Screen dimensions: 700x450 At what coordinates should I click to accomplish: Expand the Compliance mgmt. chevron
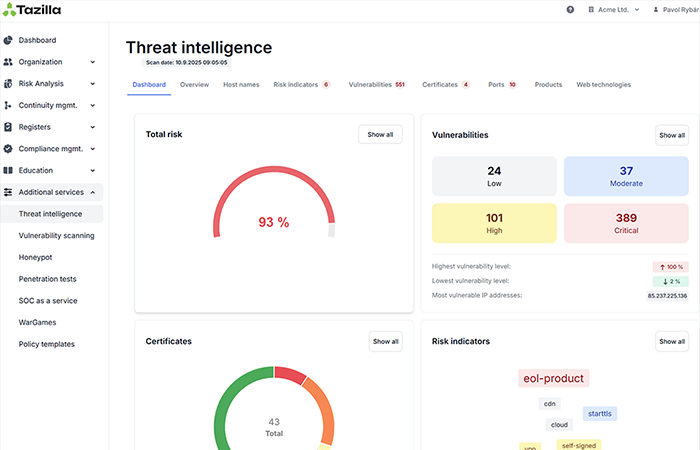(93, 149)
